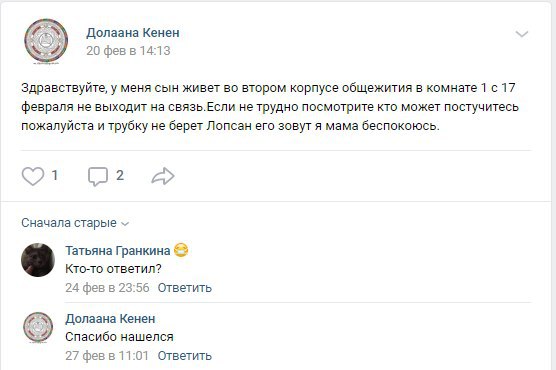Click the comment count number 2
The height and width of the screenshot is (370, 556).
click(x=120, y=175)
